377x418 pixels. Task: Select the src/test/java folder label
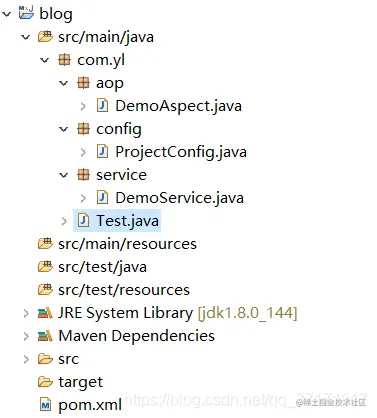coord(102,267)
